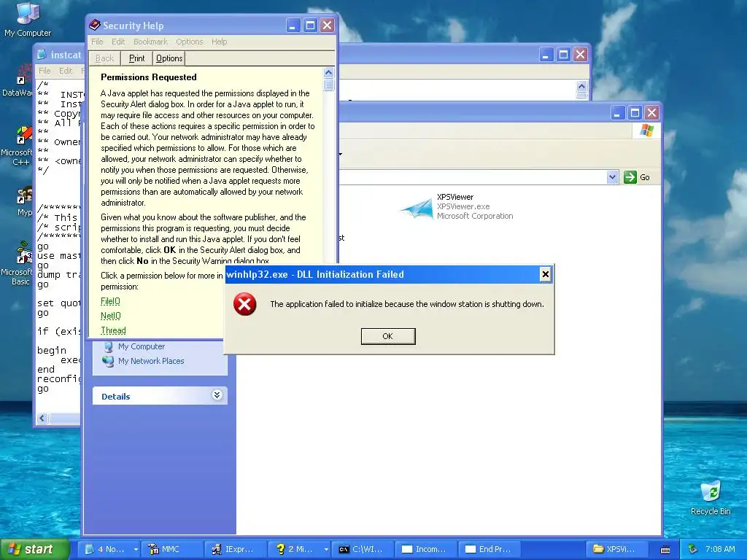Open the Thread permission link
The width and height of the screenshot is (747, 560).
(x=113, y=330)
